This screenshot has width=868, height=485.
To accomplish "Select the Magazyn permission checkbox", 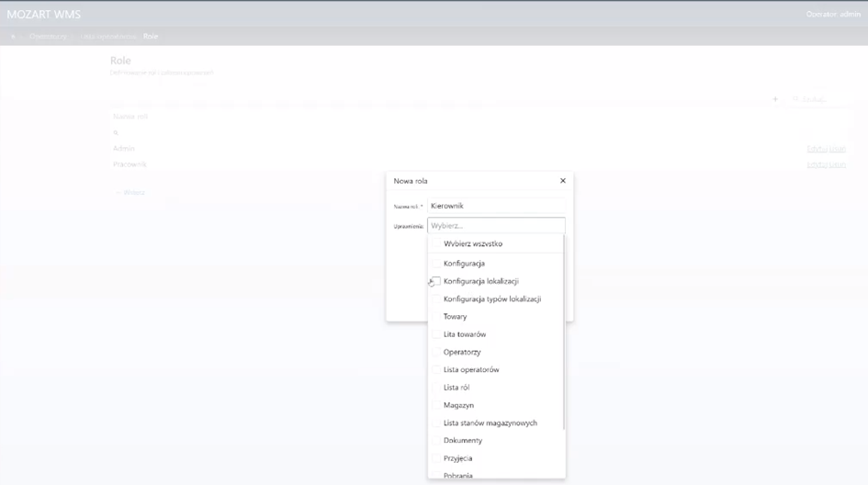I will tap(436, 405).
